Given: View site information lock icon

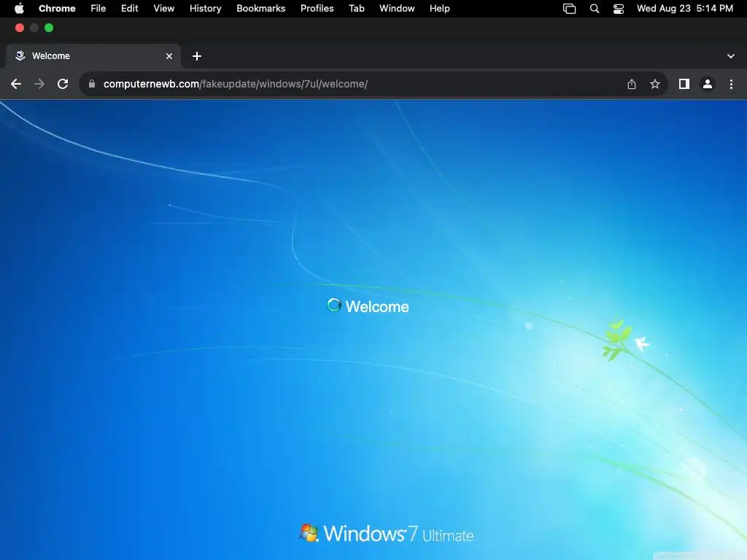Looking at the screenshot, I should pyautogui.click(x=92, y=84).
